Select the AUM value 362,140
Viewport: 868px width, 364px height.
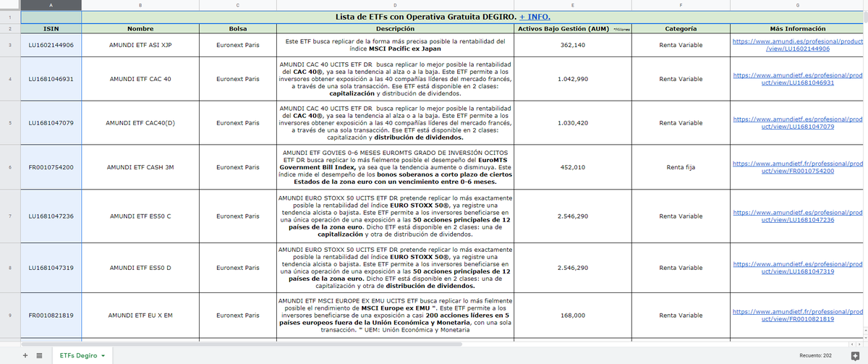point(572,45)
